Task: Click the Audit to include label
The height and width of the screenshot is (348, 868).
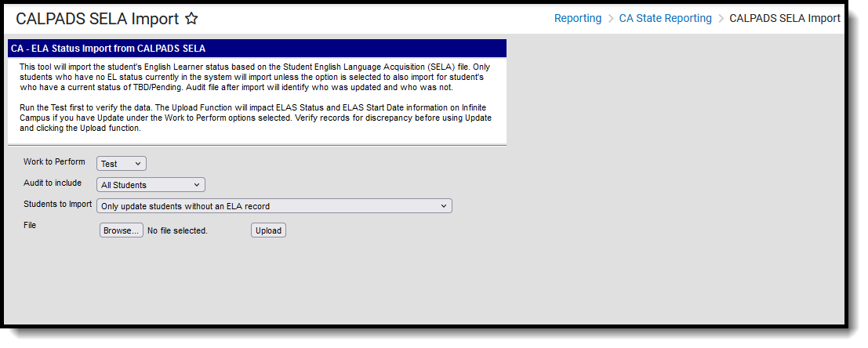Action: [52, 183]
